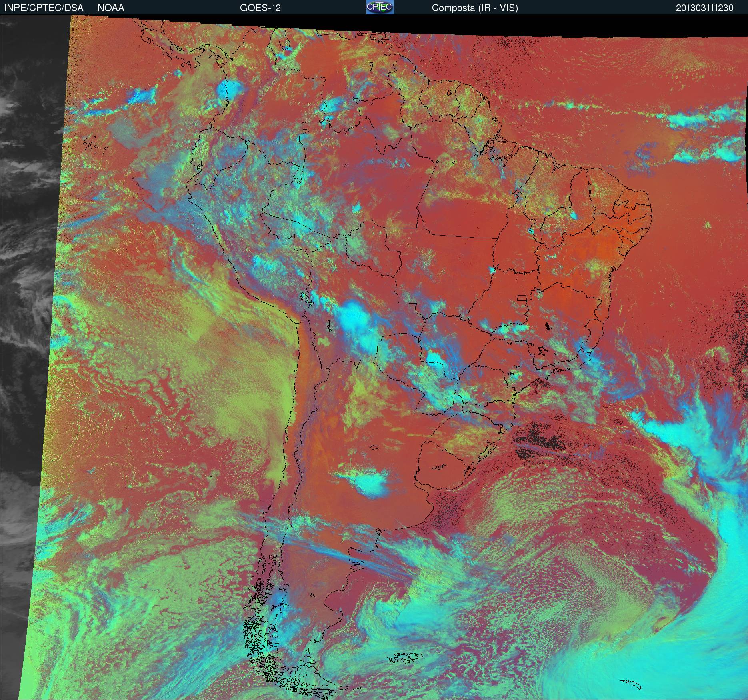Click the 201303111230 timestamp
748x700 pixels.
[x=705, y=8]
